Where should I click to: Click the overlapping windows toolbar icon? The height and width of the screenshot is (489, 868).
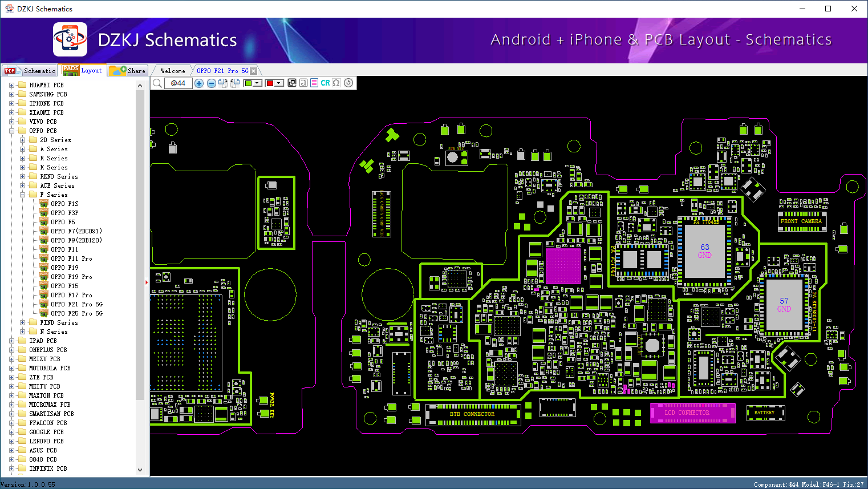coord(292,83)
